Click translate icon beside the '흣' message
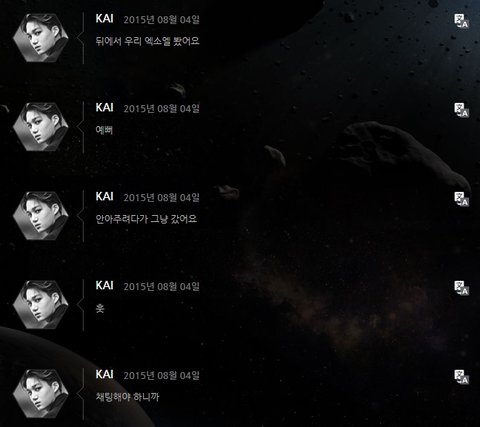This screenshot has width=480, height=427. click(x=462, y=288)
